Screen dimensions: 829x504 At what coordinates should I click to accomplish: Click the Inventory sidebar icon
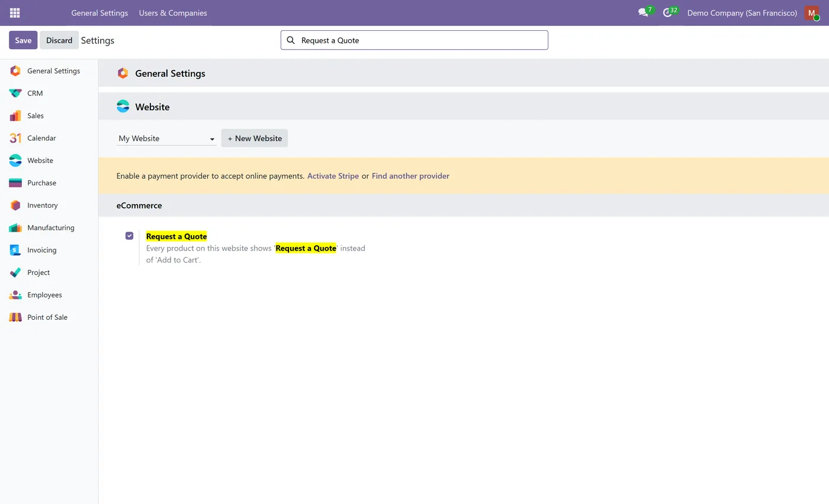click(15, 206)
